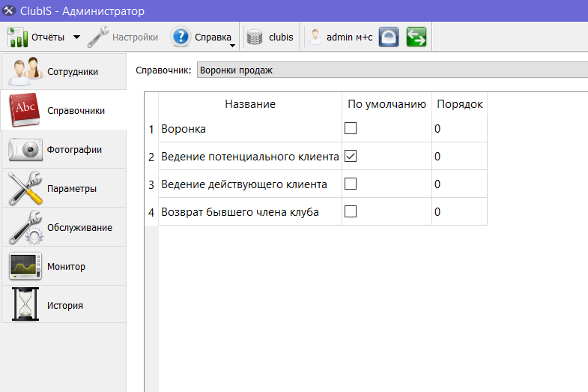Click the Настройки toolbar label

point(135,37)
